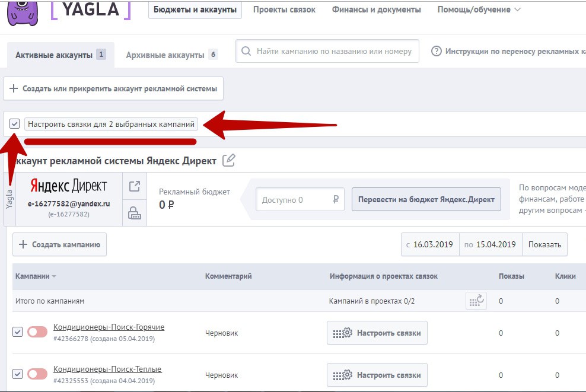Click Создать или прикрепить аккаунт рекламной системы

[113, 88]
